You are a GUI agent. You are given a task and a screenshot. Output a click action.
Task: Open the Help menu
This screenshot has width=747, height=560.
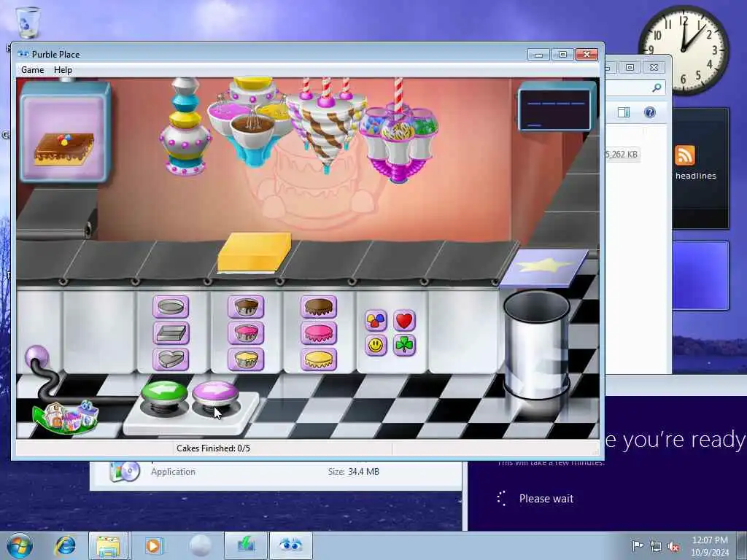63,70
